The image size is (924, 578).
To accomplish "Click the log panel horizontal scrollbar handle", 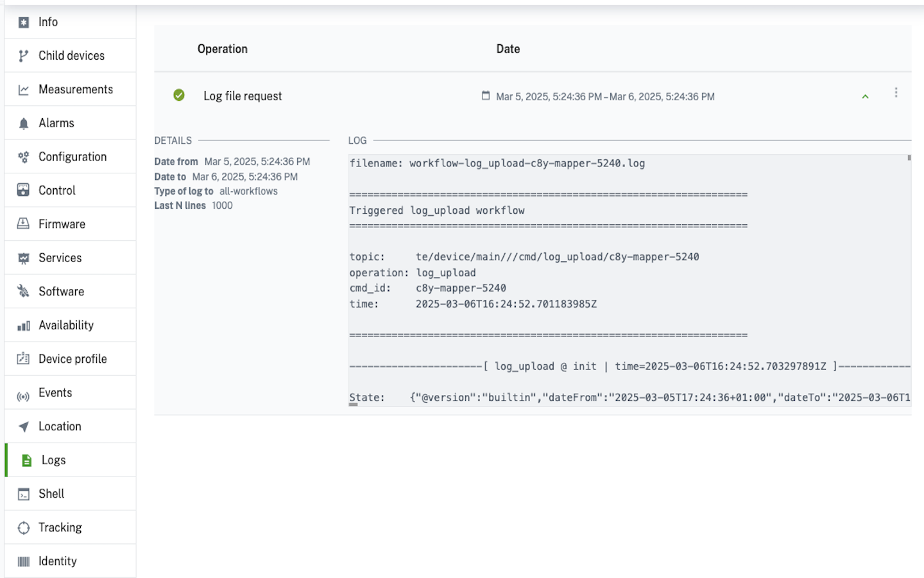I will [353, 405].
